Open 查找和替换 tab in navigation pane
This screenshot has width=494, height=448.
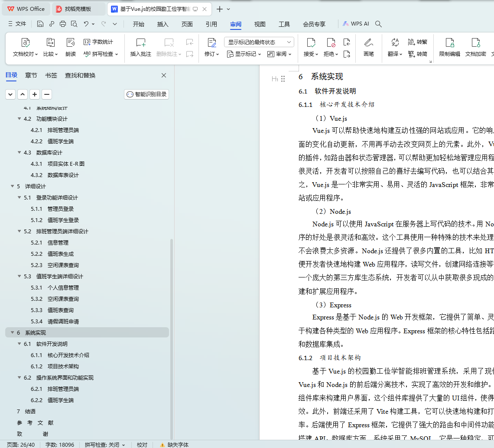click(80, 75)
